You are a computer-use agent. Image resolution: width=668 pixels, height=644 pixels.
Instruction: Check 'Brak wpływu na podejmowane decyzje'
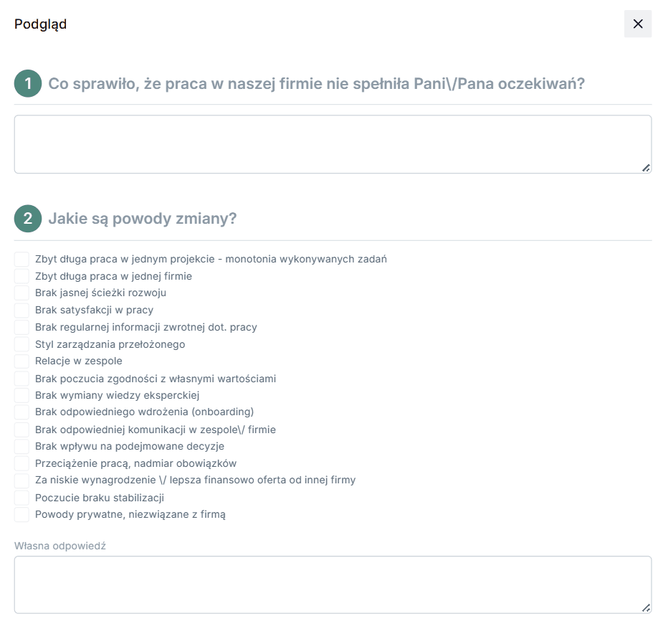(22, 446)
